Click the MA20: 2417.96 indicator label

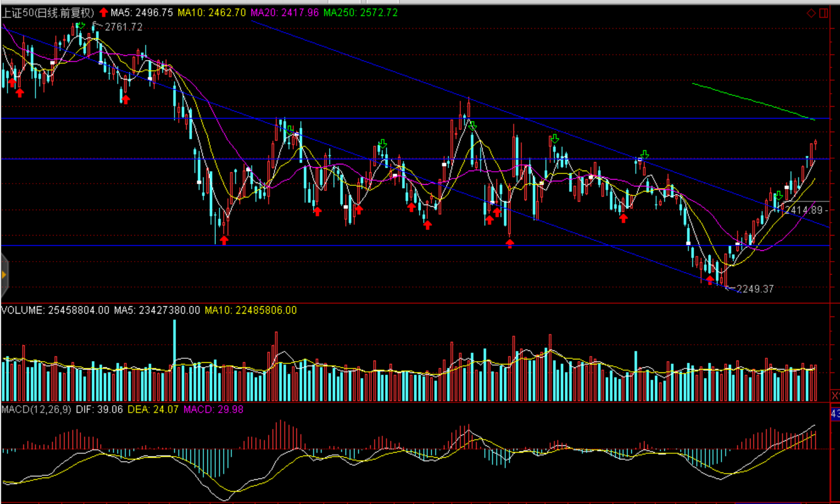[284, 12]
